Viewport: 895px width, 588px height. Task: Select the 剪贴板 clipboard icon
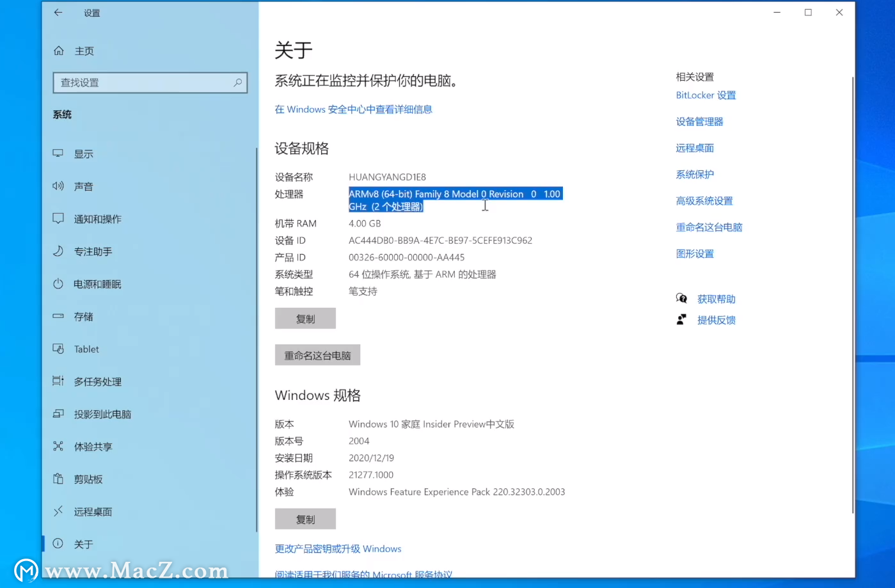[58, 479]
